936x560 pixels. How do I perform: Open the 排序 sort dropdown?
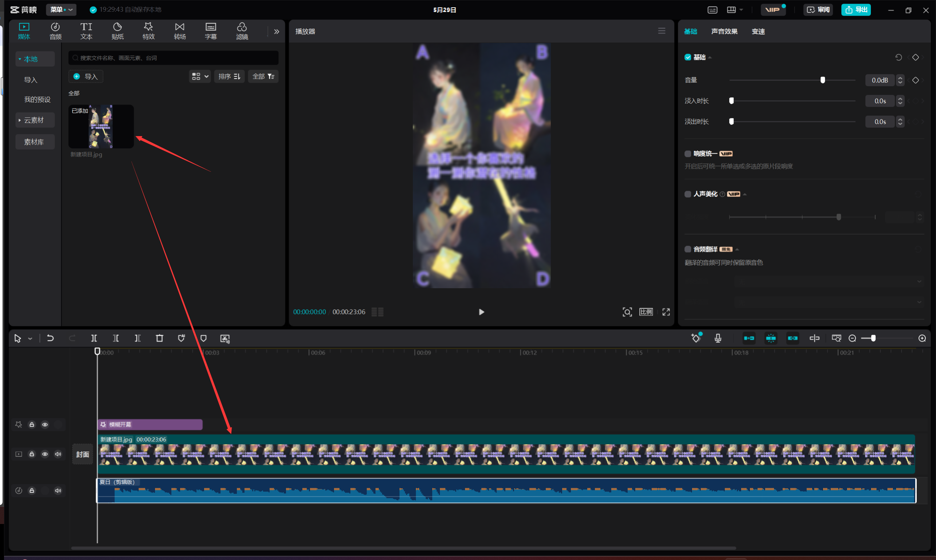pos(229,77)
